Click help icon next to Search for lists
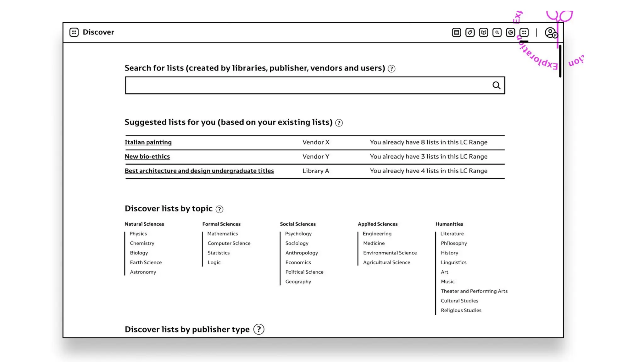This screenshot has width=644, height=362. point(391,69)
